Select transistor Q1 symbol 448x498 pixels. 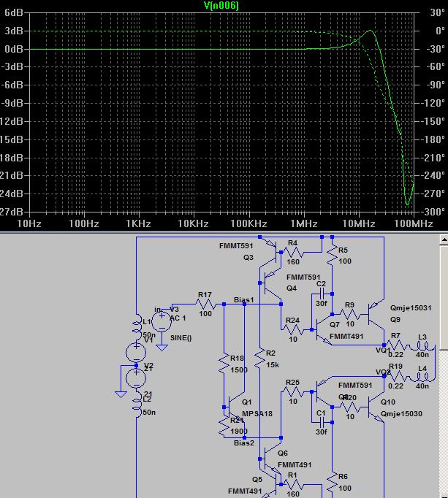(235, 407)
